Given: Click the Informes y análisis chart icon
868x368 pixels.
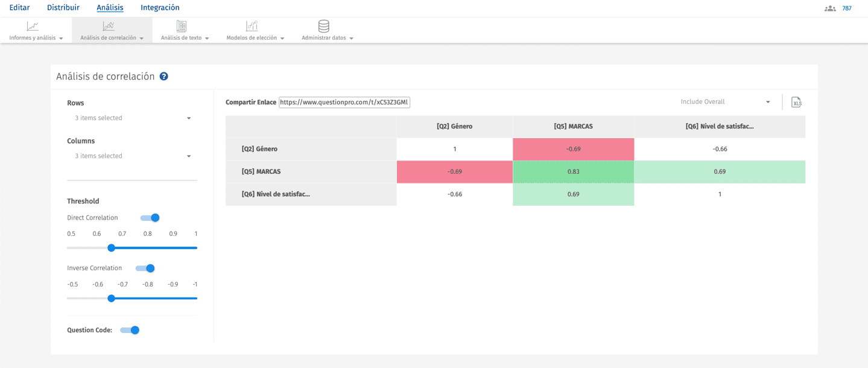Looking at the screenshot, I should coord(33,26).
